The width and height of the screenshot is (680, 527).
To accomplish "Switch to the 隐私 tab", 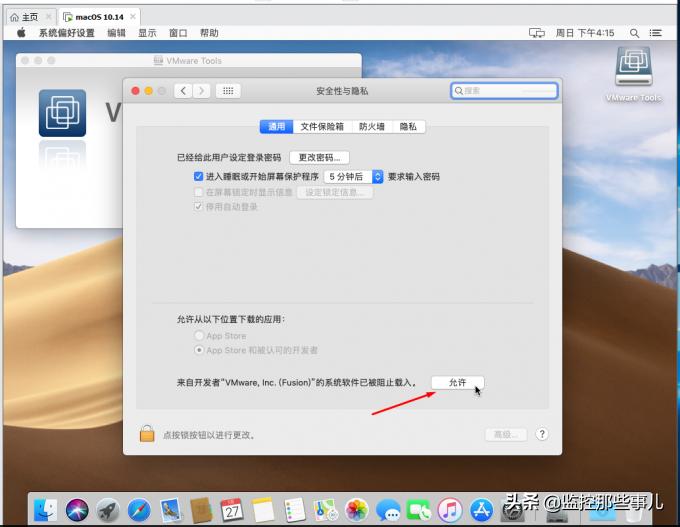I will coord(408,126).
